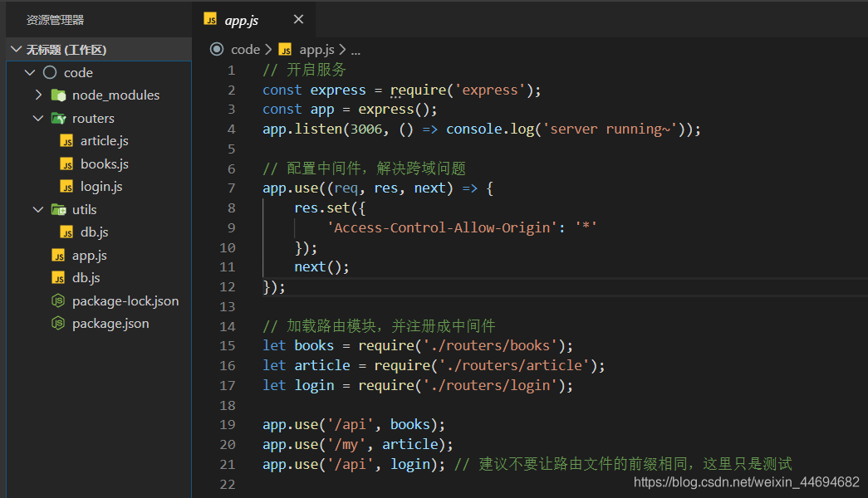Select the routers folder label

93,119
